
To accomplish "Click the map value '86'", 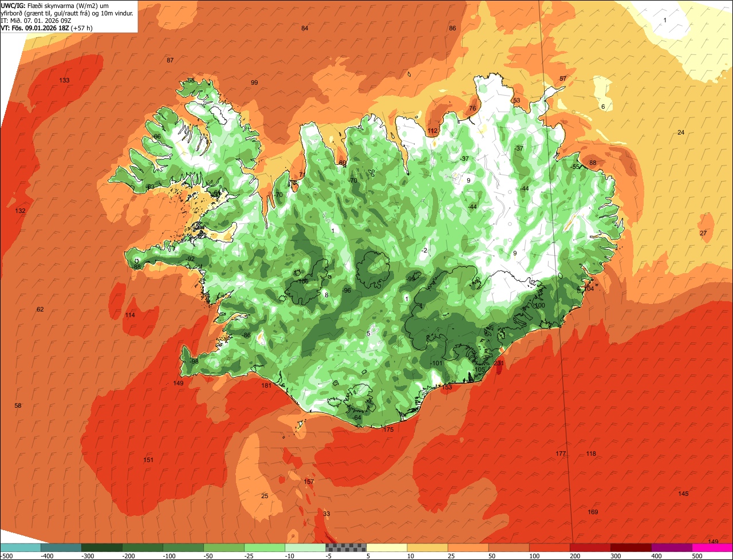I will point(452,29).
